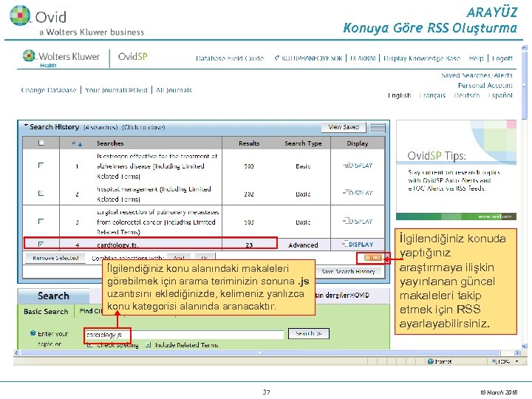The height and width of the screenshot is (399, 532).
Task: Toggle Include Related Terms checkbox
Action: [x=148, y=345]
